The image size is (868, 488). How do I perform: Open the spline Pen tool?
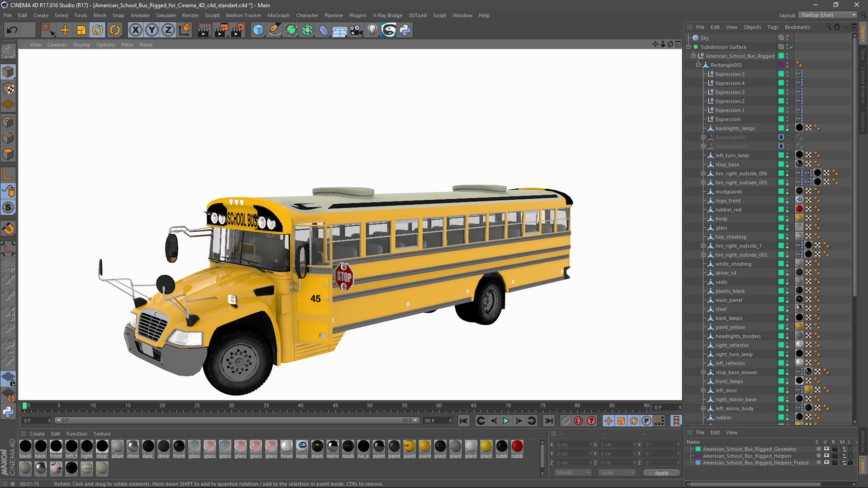(274, 30)
